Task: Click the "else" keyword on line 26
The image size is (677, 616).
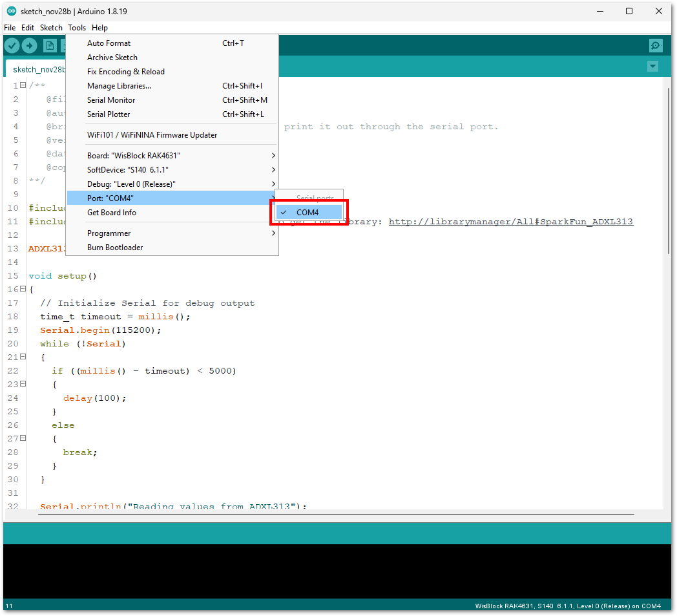Action: coord(63,425)
